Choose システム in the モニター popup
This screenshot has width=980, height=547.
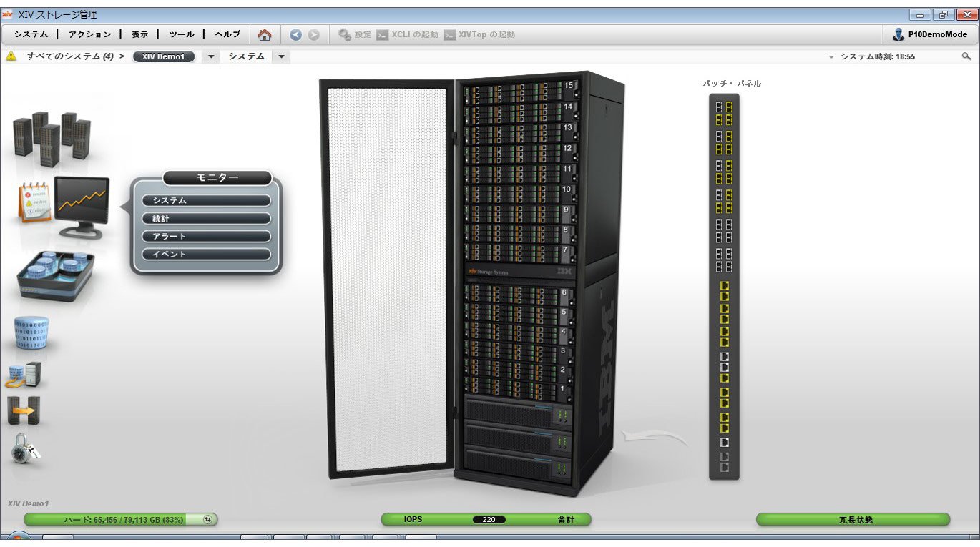(206, 201)
